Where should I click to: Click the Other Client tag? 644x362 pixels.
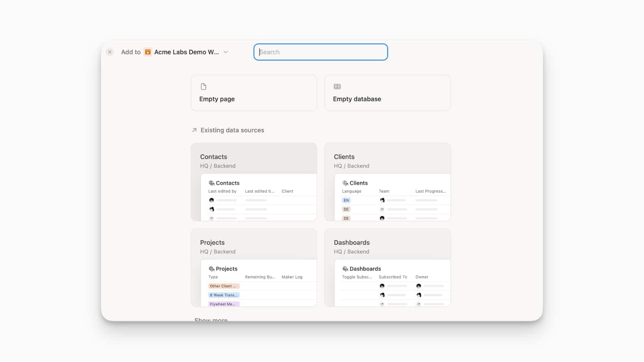tap(224, 286)
